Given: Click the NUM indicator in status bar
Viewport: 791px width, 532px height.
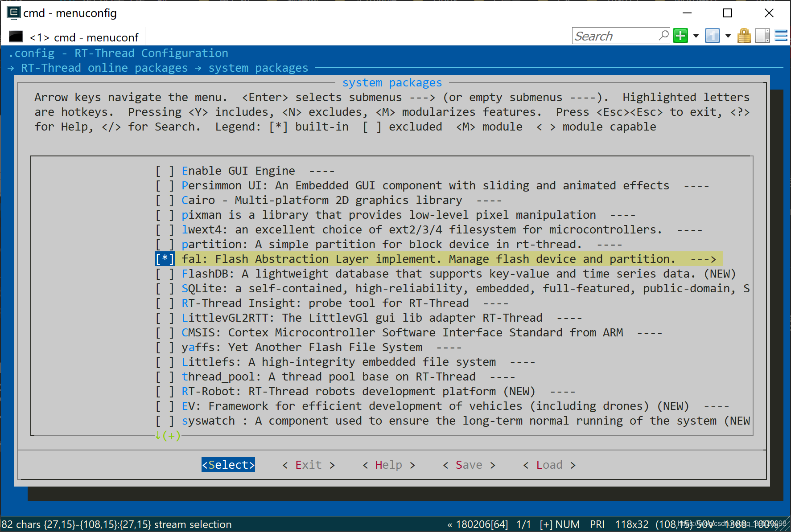Looking at the screenshot, I should coord(568,524).
